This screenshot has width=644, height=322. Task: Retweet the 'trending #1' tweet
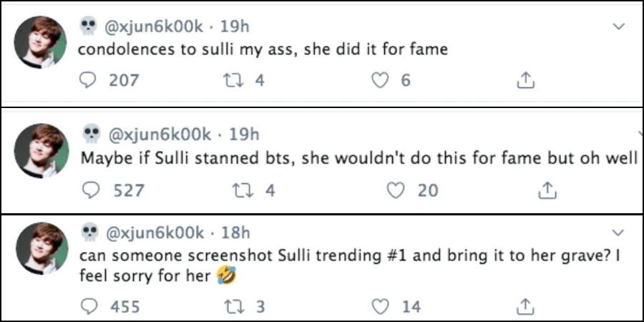click(x=235, y=306)
